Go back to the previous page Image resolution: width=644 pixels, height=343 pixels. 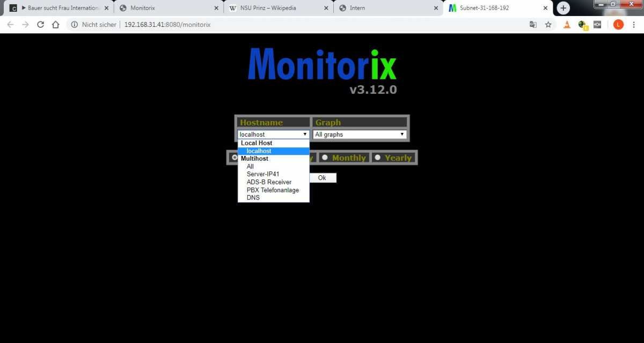[x=10, y=25]
